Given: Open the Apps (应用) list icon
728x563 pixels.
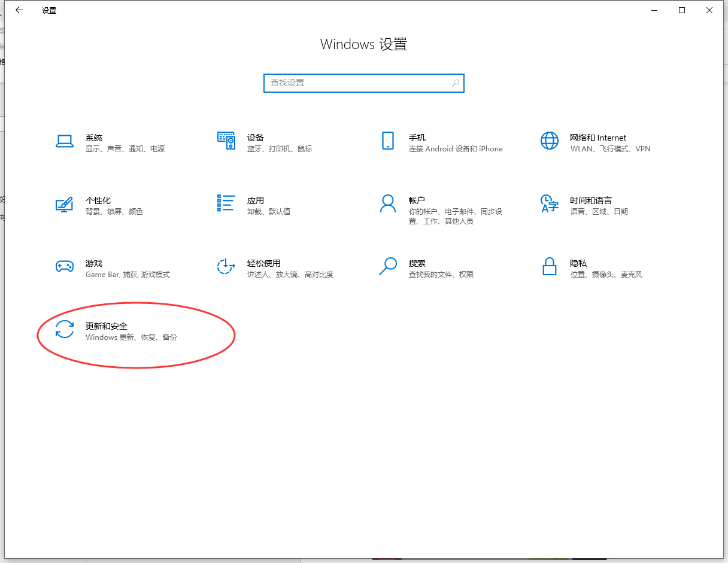Looking at the screenshot, I should (x=226, y=203).
